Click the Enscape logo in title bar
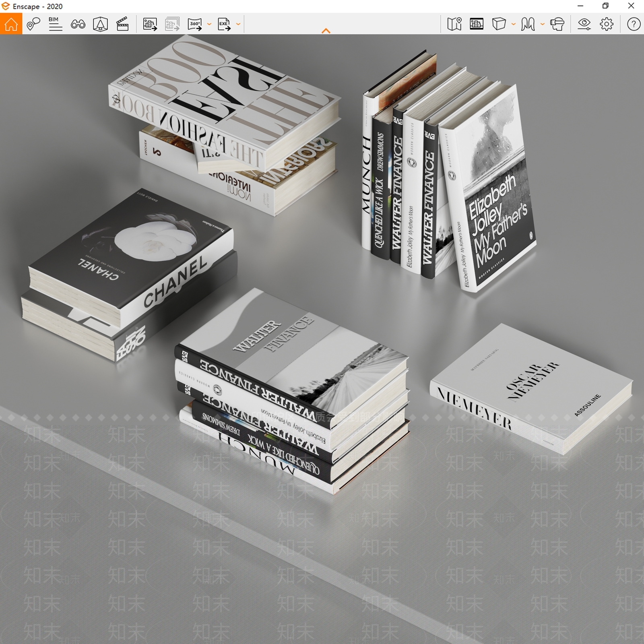Viewport: 644px width, 644px height. (6, 6)
